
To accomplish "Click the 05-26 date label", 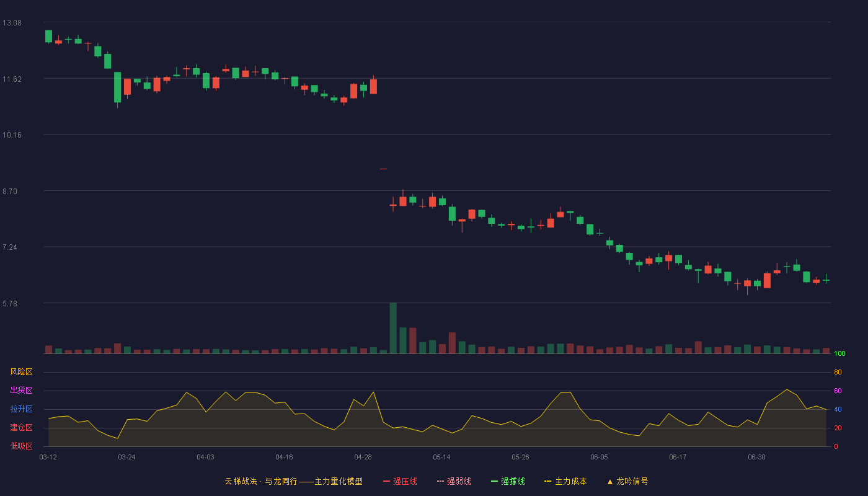I will coord(520,457).
